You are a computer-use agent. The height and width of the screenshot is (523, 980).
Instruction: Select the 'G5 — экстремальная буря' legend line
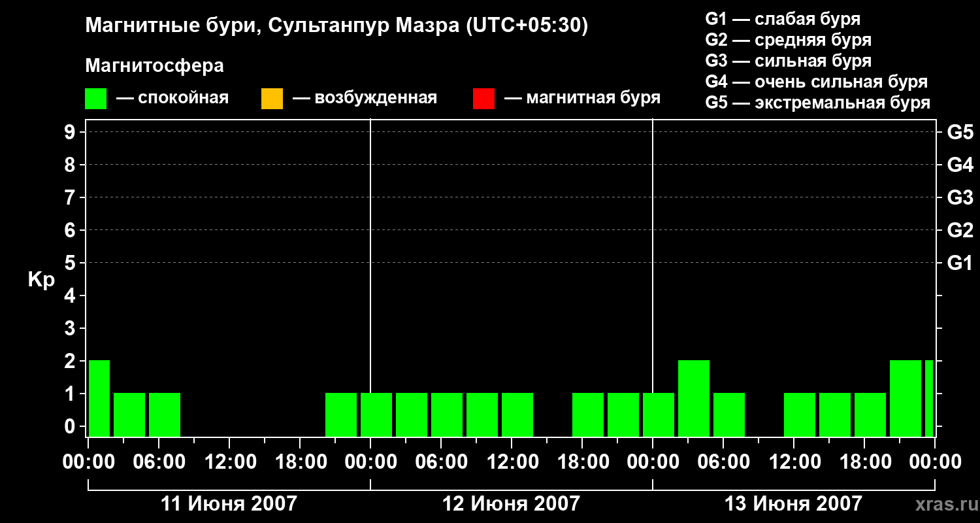click(x=818, y=103)
